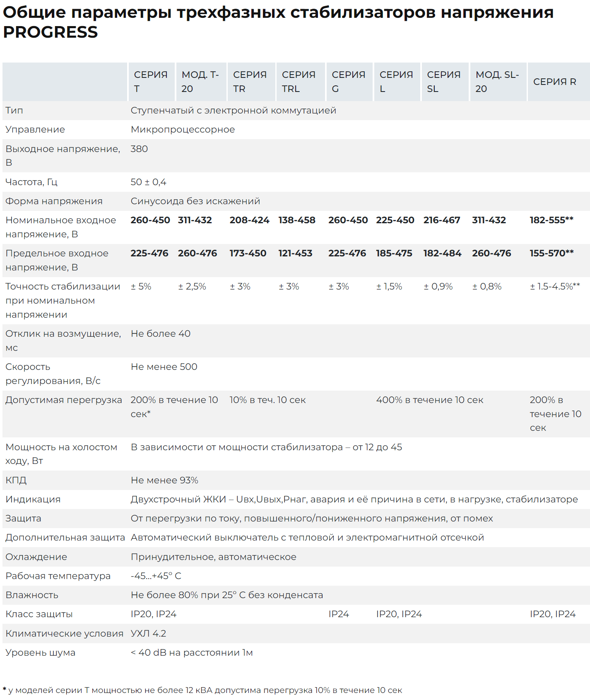Click the '± 1.5-4.5%**' accuracy cell
This screenshot has height=700, width=590.
pyautogui.click(x=555, y=287)
